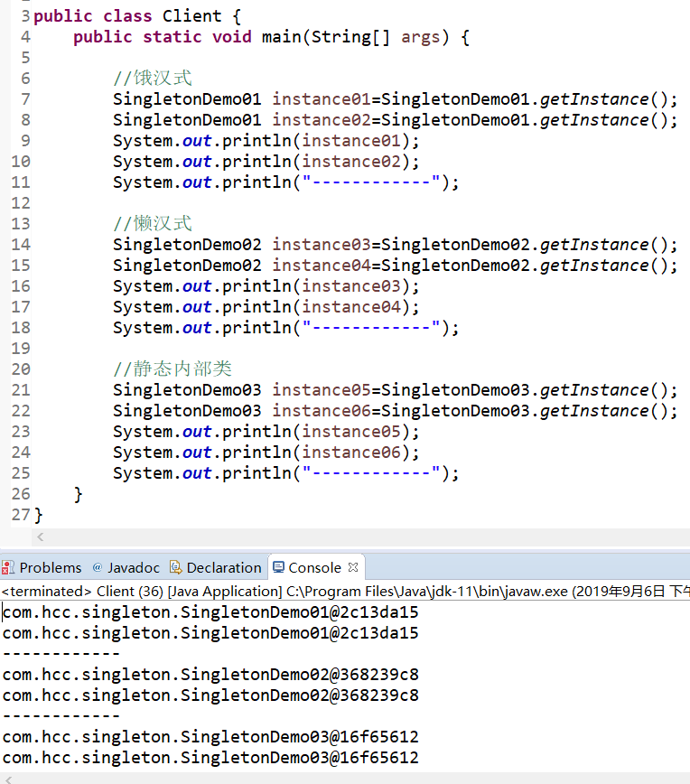The image size is (690, 784).
Task: Close the Console view with its X icon
Action: [353, 567]
